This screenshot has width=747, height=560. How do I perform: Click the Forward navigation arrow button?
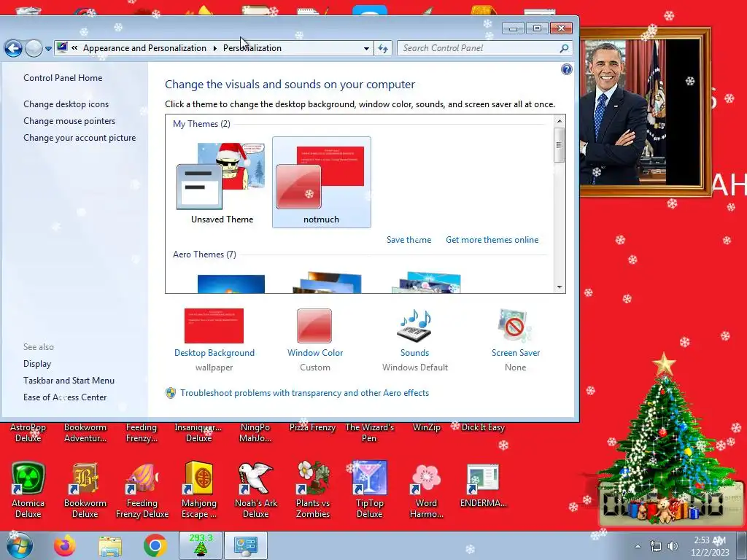[34, 48]
